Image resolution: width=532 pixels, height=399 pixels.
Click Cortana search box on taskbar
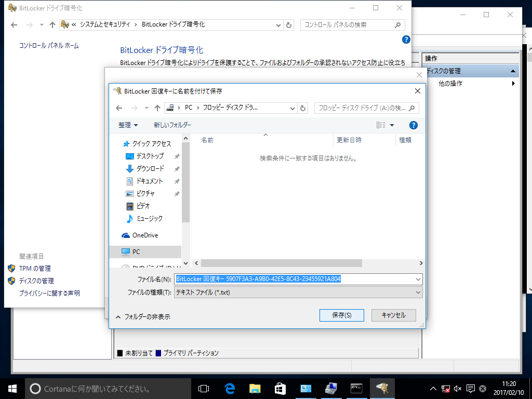click(x=108, y=389)
